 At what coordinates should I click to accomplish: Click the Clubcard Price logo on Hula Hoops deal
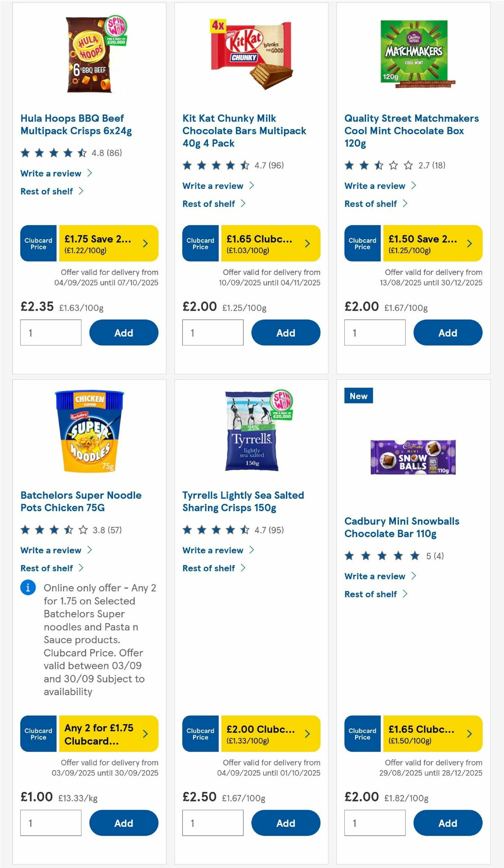point(38,244)
